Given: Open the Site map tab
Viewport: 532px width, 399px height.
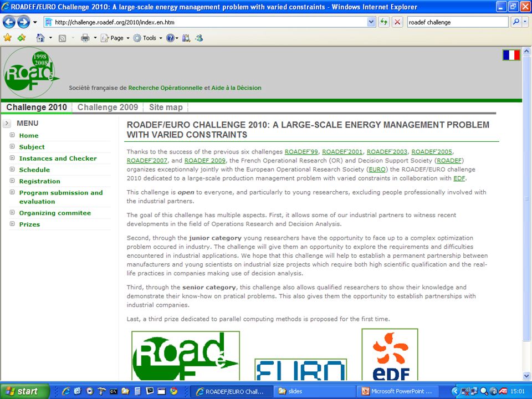Looking at the screenshot, I should point(166,107).
